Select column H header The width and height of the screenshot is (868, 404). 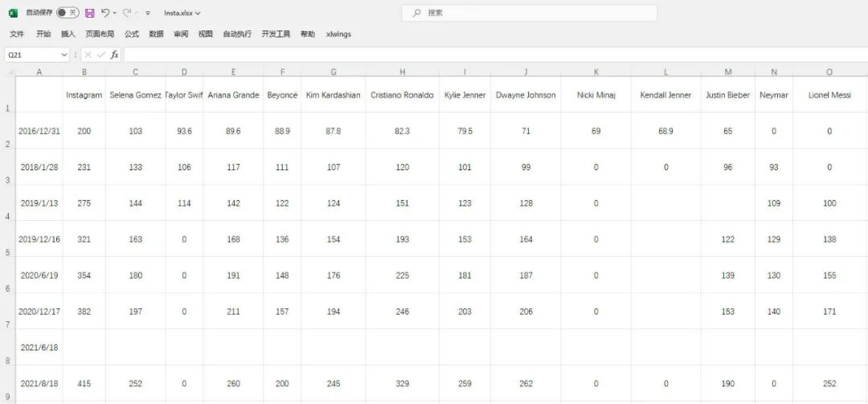point(403,72)
